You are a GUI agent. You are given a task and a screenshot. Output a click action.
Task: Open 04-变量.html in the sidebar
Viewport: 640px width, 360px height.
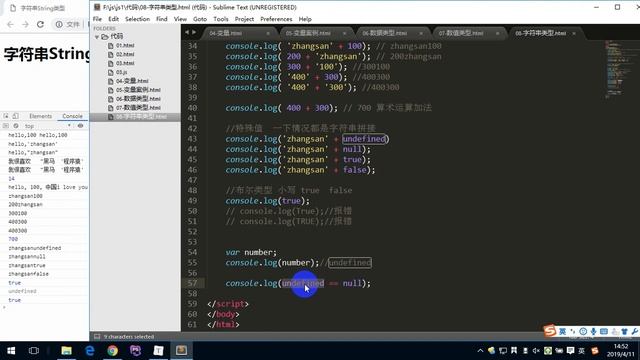[x=132, y=81]
